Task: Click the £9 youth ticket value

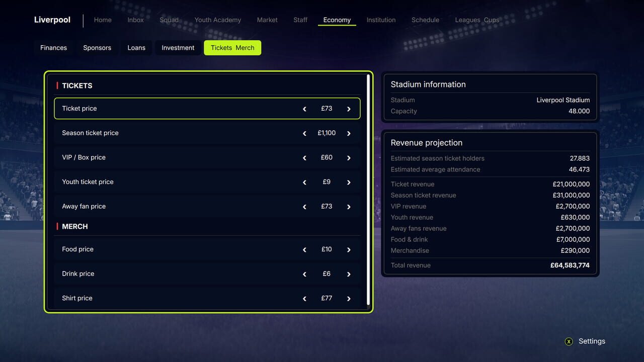Action: coord(327,182)
